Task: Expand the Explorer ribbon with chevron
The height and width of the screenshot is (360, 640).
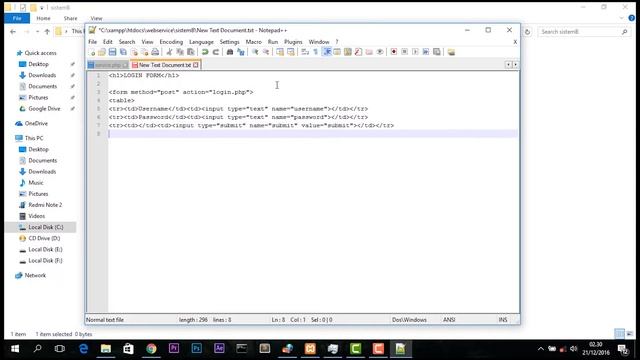Action: [x=621, y=18]
